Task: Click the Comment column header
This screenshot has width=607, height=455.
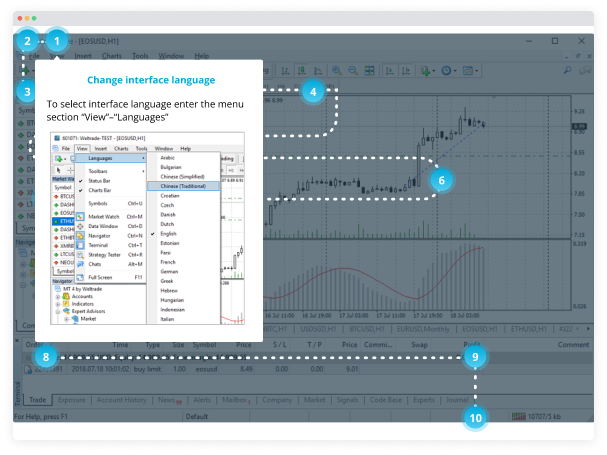Action: click(x=573, y=345)
